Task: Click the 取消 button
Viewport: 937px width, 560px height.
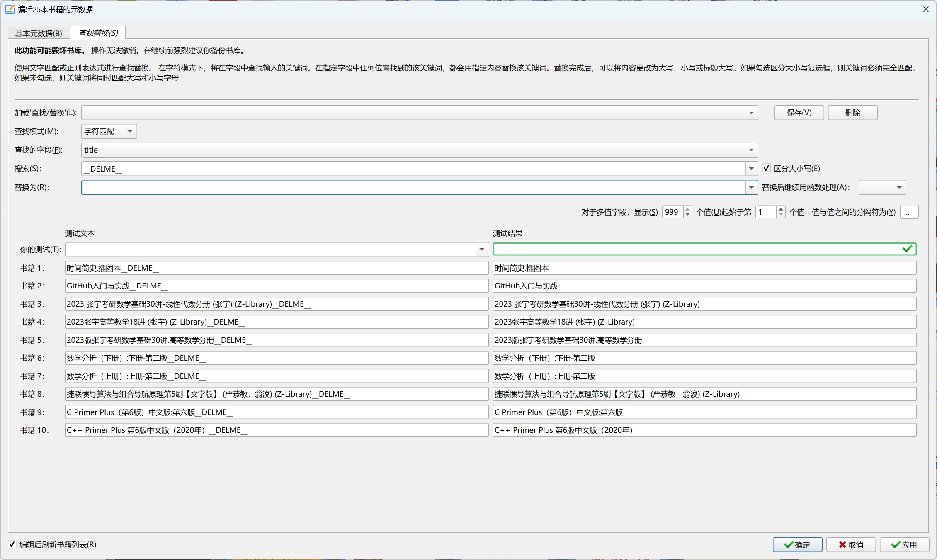Action: [851, 545]
